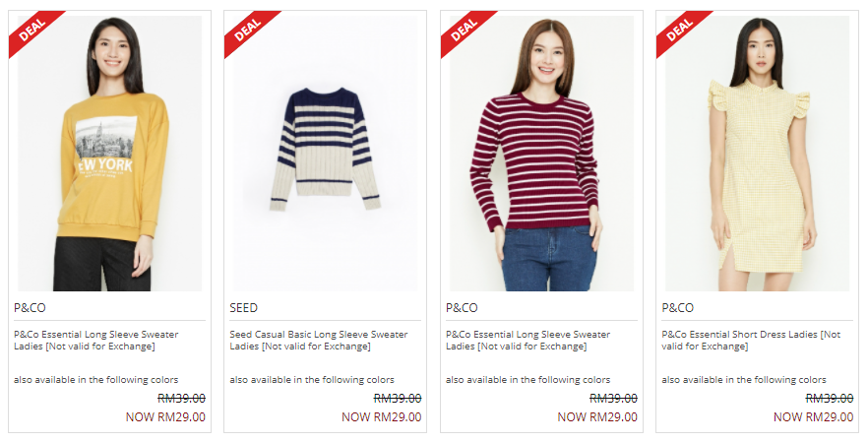Select the P&CO brand above the maroon sweater title
This screenshot has width=868, height=442.
[x=462, y=308]
